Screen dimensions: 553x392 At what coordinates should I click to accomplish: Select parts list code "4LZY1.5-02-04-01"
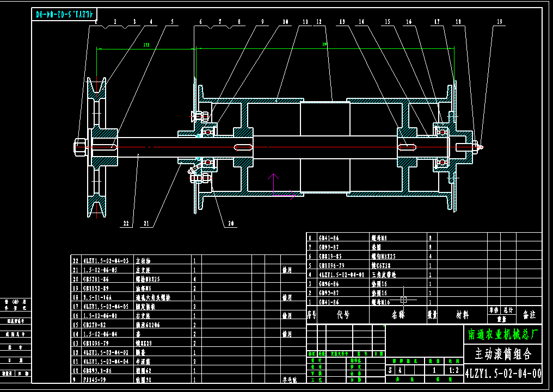(x=342, y=275)
